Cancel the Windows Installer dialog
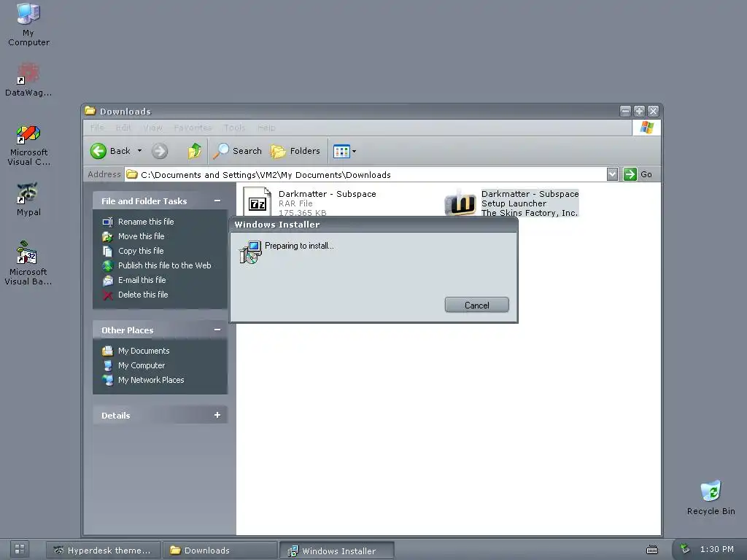 pyautogui.click(x=476, y=306)
